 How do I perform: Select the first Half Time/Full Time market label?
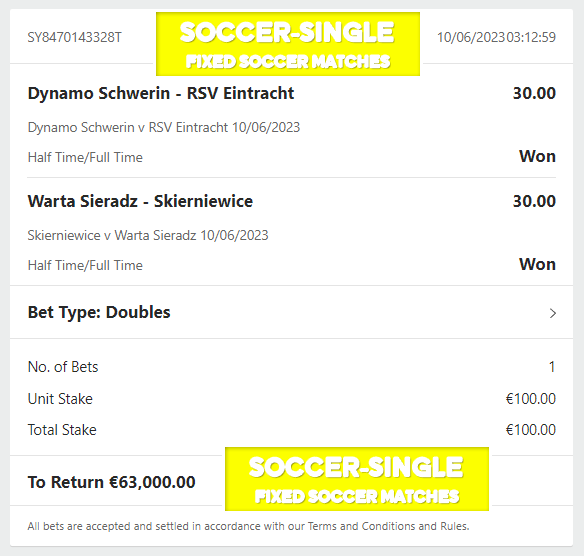click(x=85, y=158)
